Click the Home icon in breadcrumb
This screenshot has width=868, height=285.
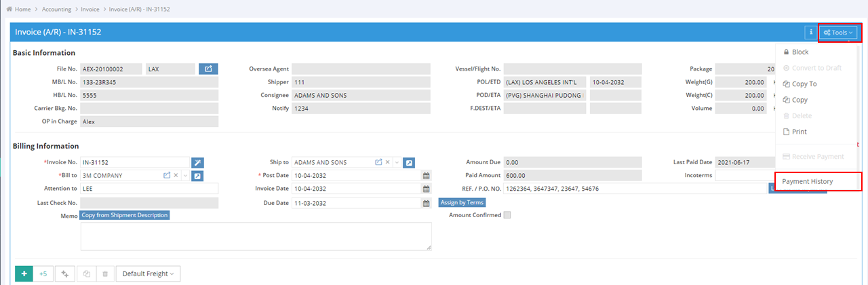click(9, 9)
